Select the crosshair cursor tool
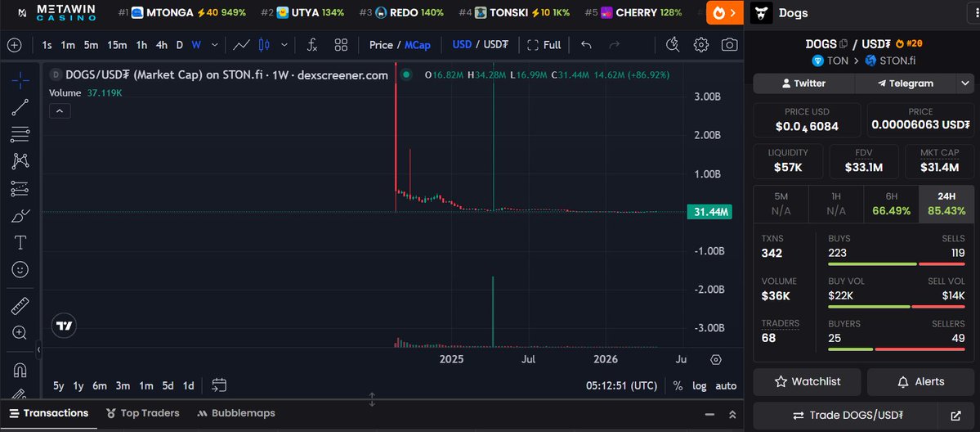 pyautogui.click(x=20, y=80)
